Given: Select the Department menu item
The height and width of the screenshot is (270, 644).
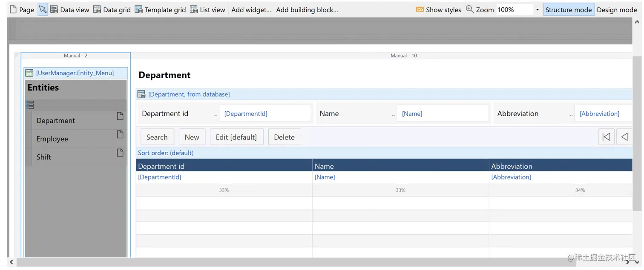Looking at the screenshot, I should tap(56, 121).
